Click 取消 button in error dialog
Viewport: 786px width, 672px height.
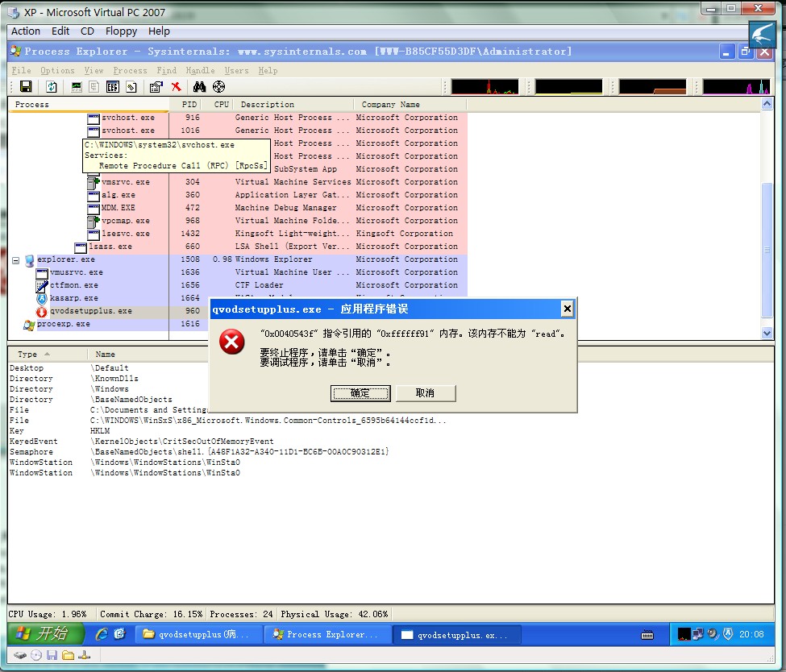coord(425,393)
